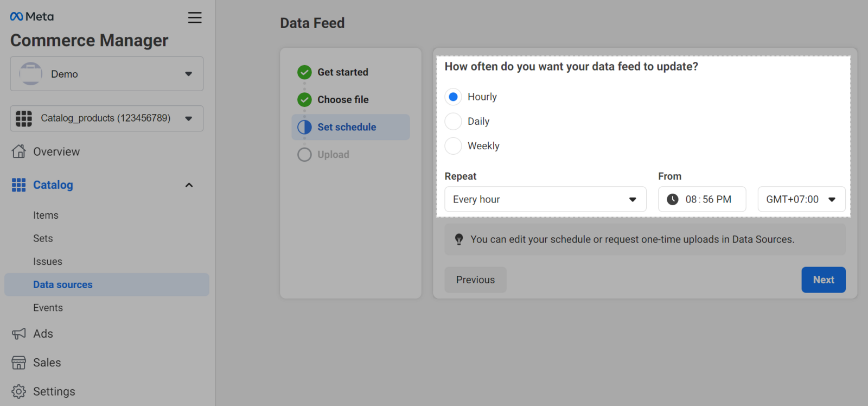Open the Ads section
Viewport: 868px width, 406px height.
point(43,334)
